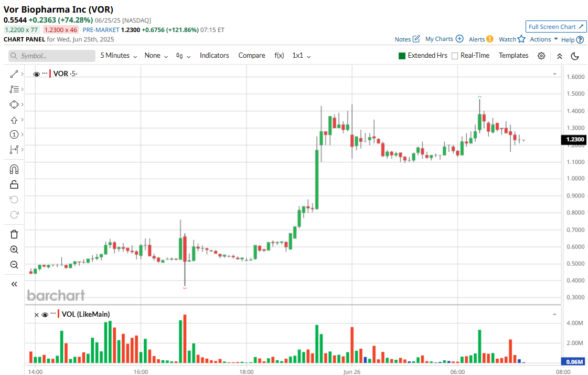Click the Vor Biopharma Inc (VOR) title
The width and height of the screenshot is (588, 375).
point(59,9)
